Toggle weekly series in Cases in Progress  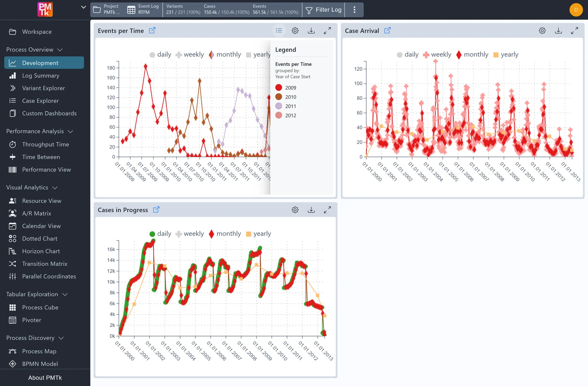[x=190, y=234]
